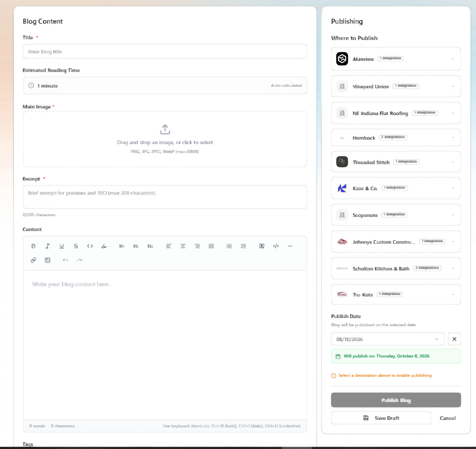Focus the Excerpt text area
476x449 pixels.
point(165,197)
